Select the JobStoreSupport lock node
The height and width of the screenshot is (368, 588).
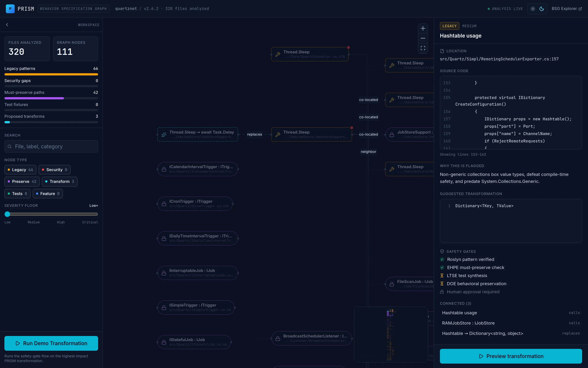[410, 134]
